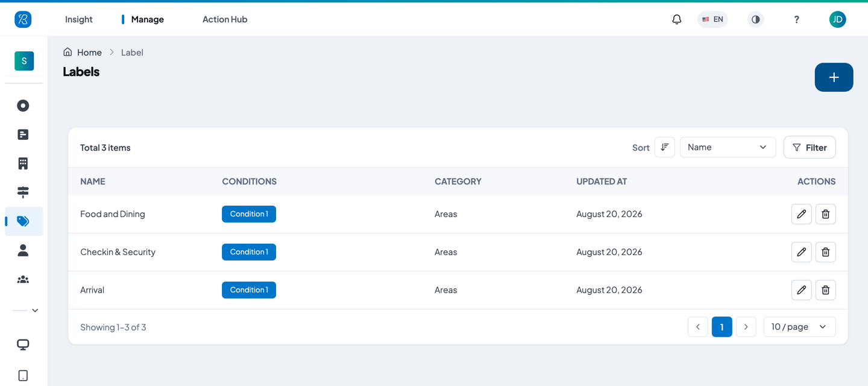Open the single user sidebar icon
The width and height of the screenshot is (868, 386).
click(23, 250)
